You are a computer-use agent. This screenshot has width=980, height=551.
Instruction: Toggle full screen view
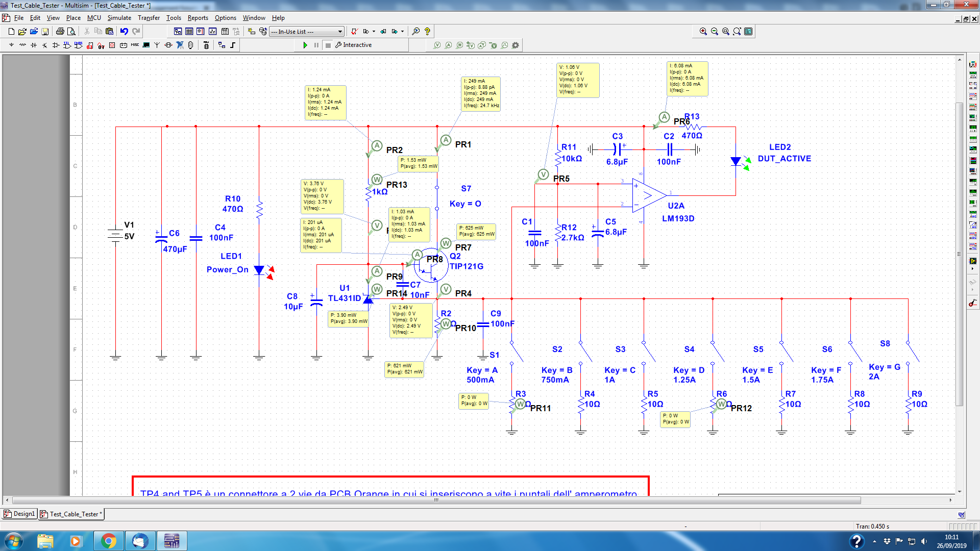pos(748,32)
